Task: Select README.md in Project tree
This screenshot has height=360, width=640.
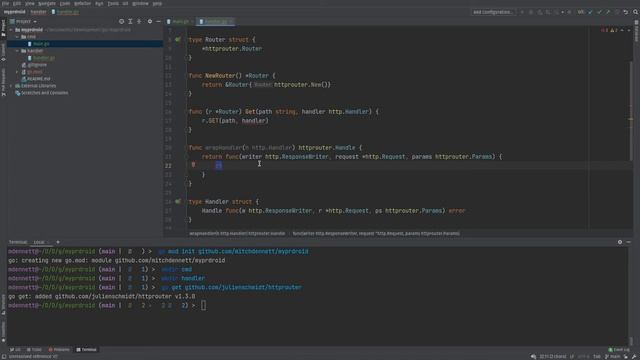Action: (39, 79)
